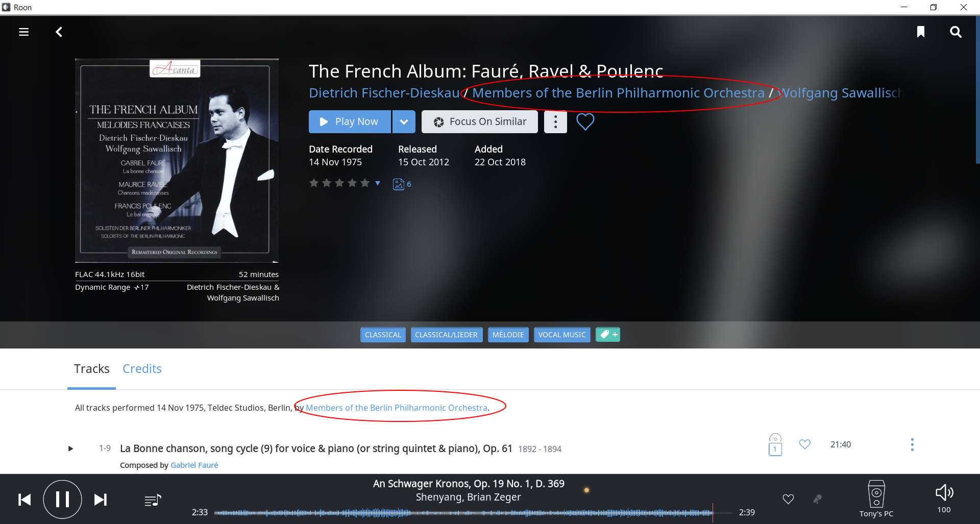Open the Gabriel Fauré composer link
The image size is (980, 524).
click(x=194, y=465)
